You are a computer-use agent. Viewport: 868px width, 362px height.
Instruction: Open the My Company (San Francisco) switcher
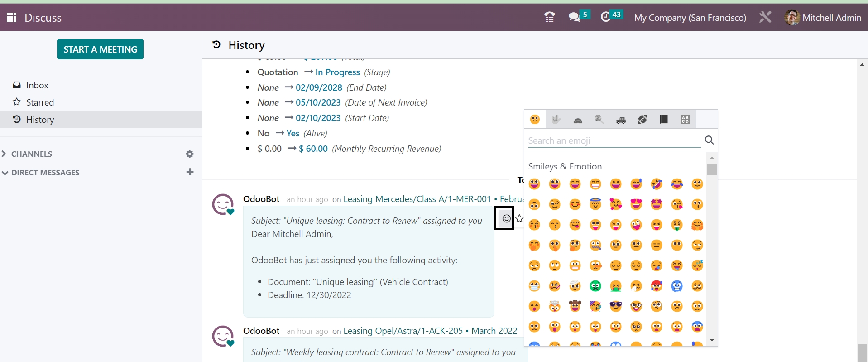(690, 18)
